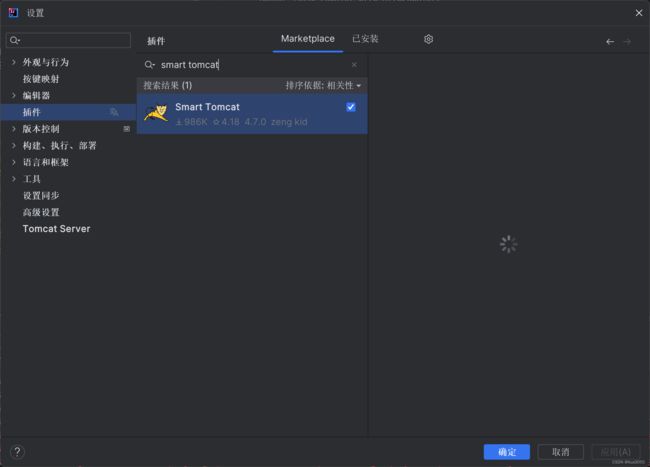Image resolution: width=650 pixels, height=467 pixels.
Task: Click the 编辑器 label
Action: point(36,95)
